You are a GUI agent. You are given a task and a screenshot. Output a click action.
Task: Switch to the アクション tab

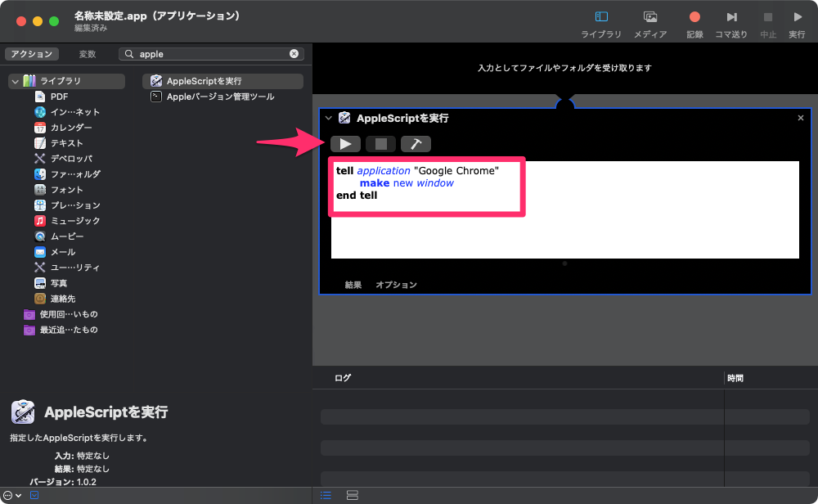pyautogui.click(x=32, y=54)
